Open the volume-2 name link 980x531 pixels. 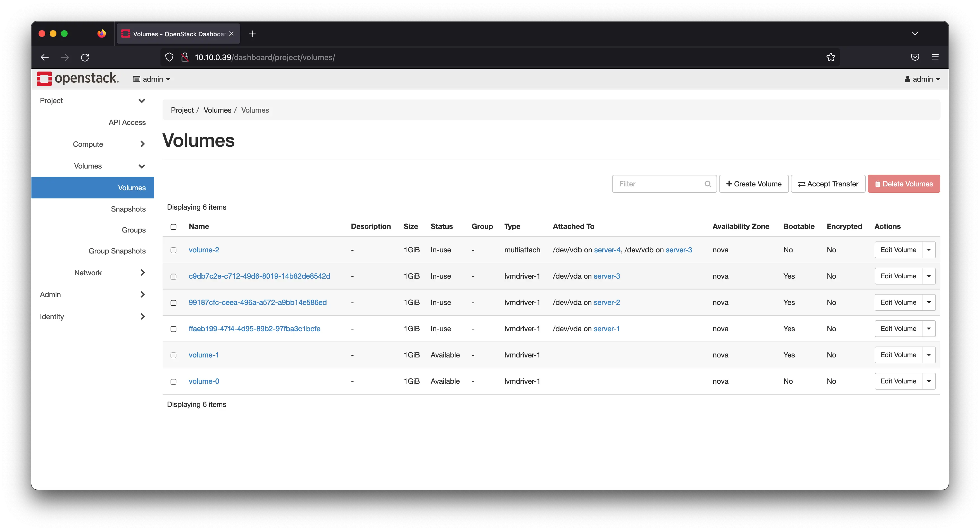tap(204, 250)
